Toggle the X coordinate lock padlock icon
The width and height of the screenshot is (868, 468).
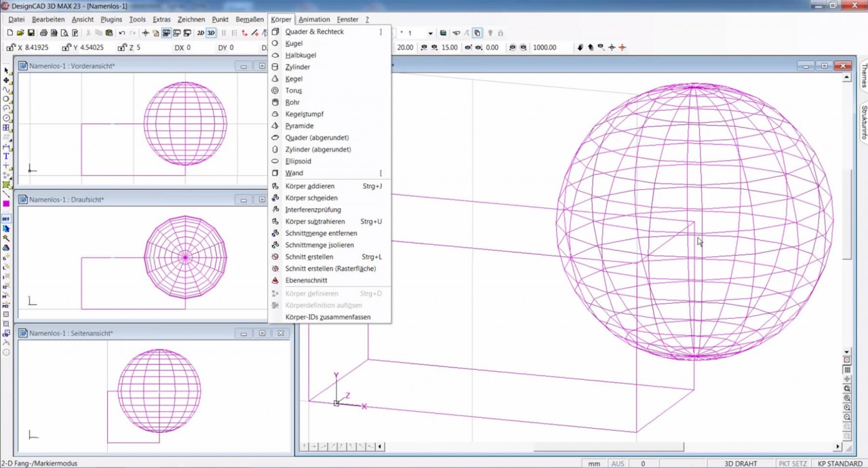9,47
